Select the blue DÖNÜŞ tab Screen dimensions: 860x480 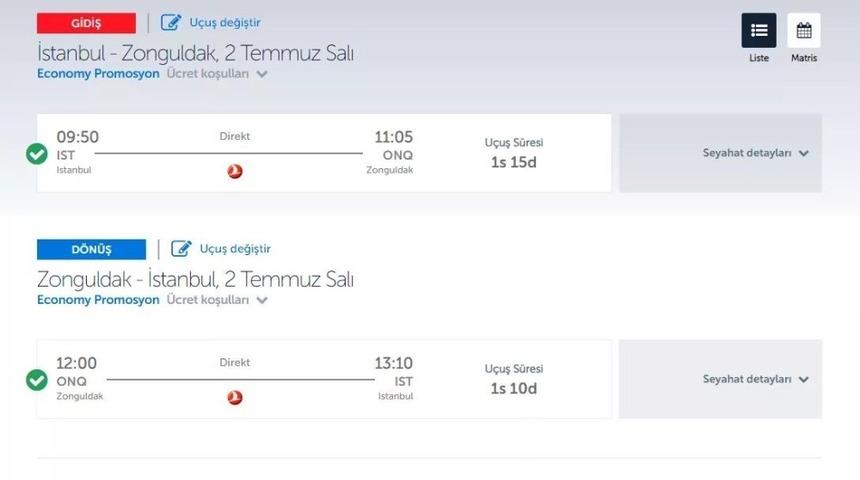[91, 249]
